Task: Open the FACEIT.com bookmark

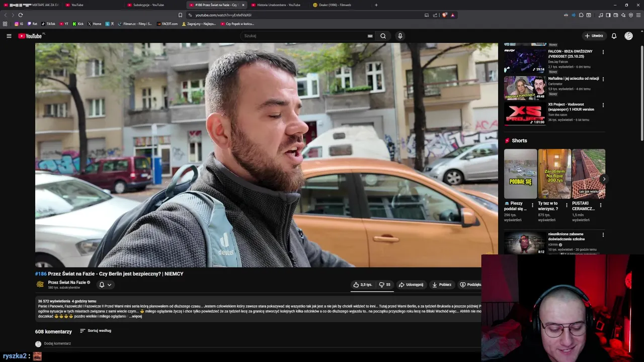Action: point(167,24)
